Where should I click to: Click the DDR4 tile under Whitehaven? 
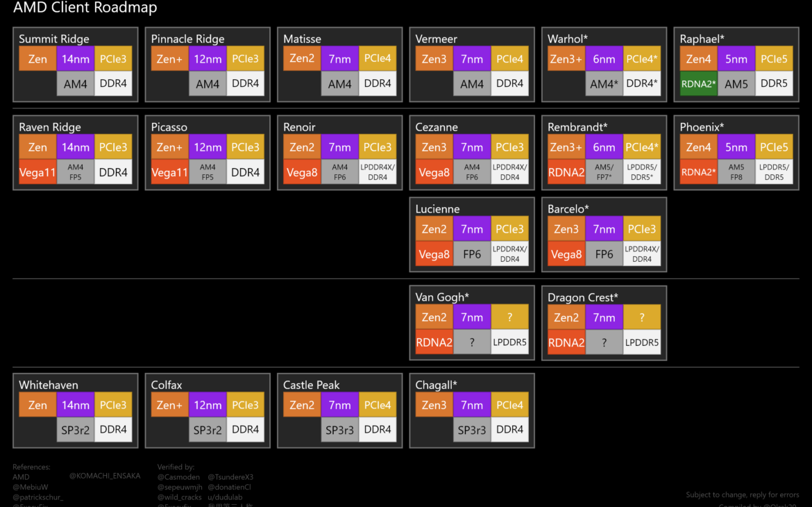[x=113, y=429]
